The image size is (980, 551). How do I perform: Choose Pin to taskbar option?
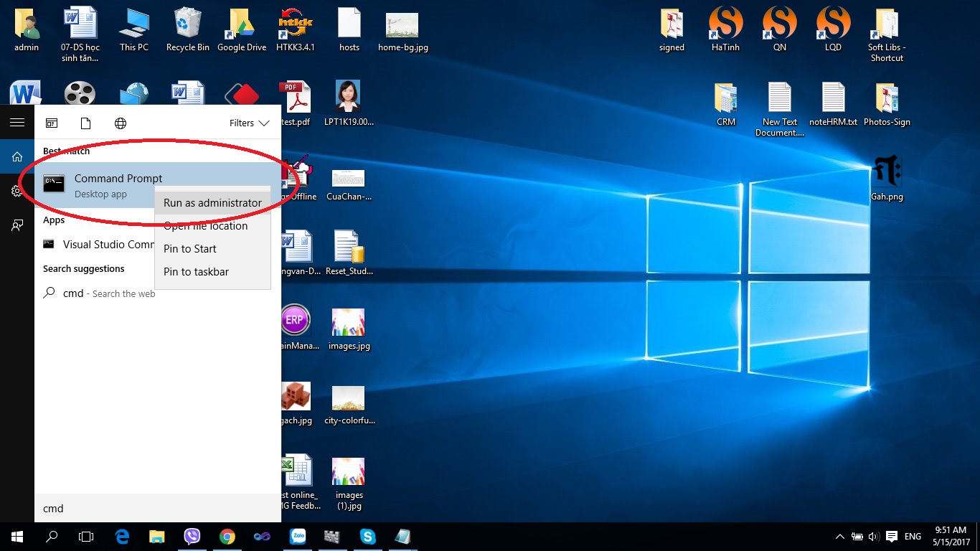pyautogui.click(x=197, y=272)
